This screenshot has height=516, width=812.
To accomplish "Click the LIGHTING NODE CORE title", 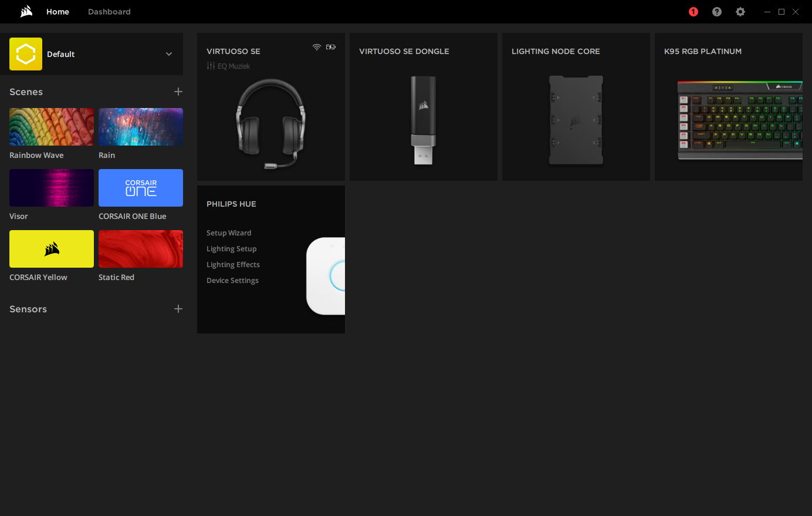I will click(x=556, y=51).
